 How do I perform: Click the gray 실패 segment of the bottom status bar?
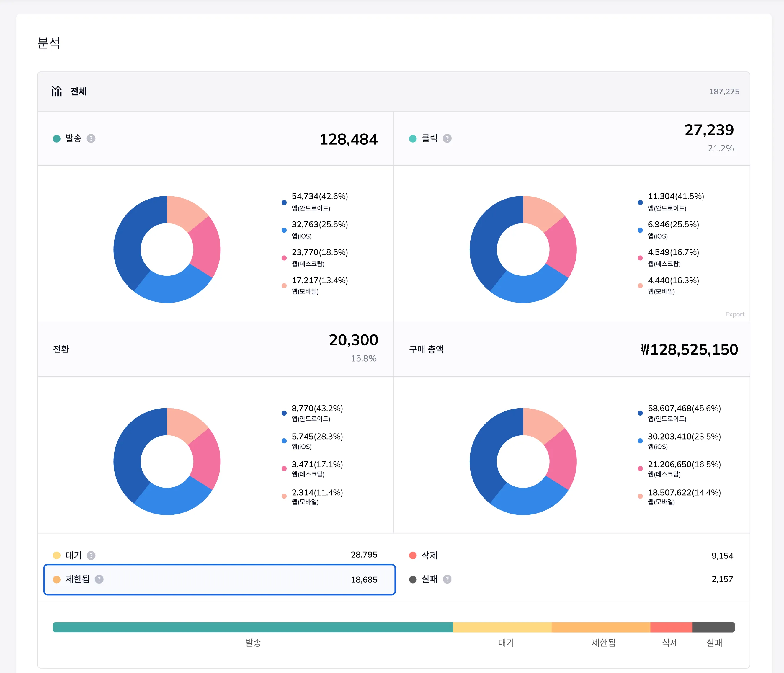point(714,627)
